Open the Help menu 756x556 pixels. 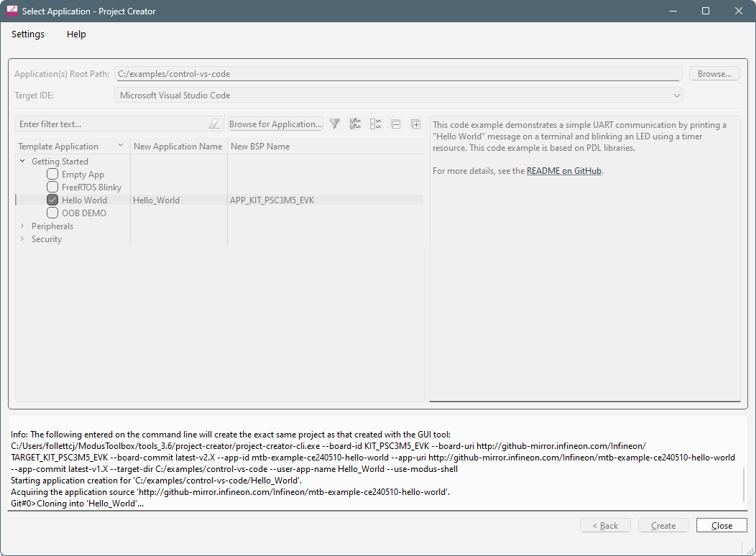[x=76, y=34]
